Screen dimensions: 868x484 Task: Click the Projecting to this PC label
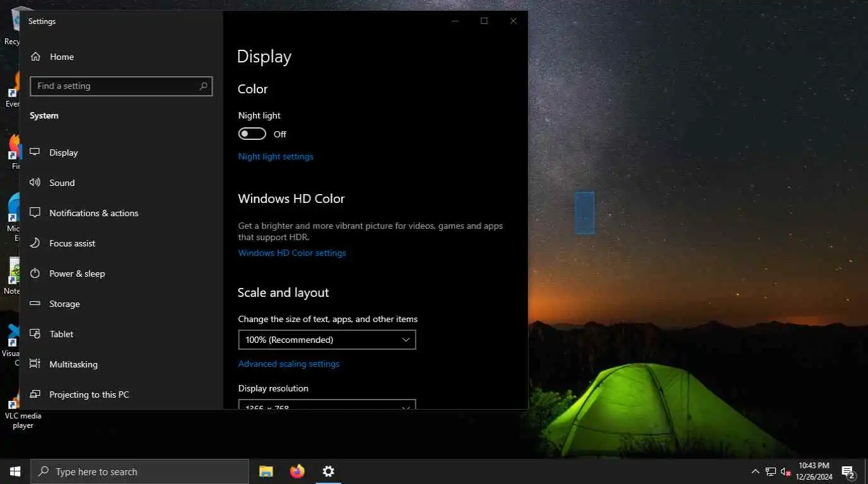click(x=89, y=395)
